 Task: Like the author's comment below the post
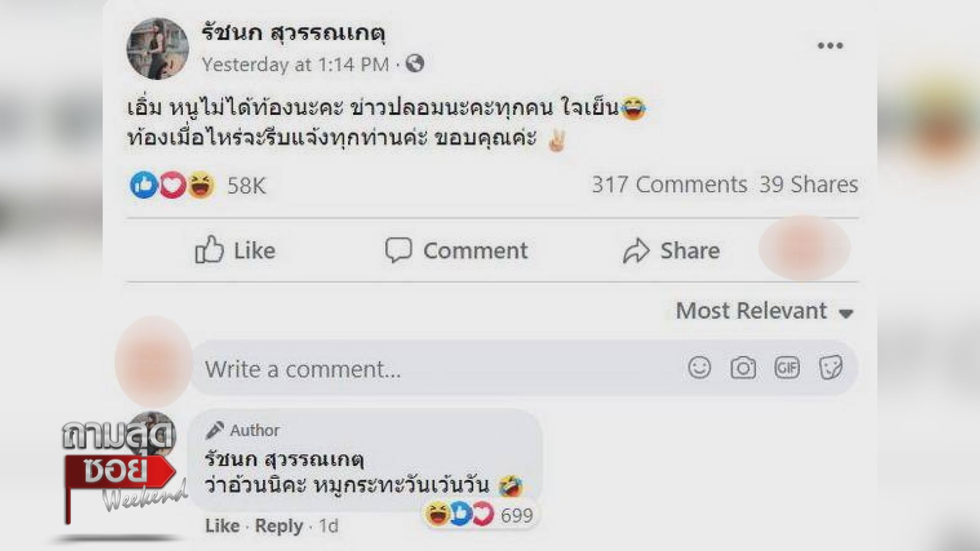click(222, 526)
